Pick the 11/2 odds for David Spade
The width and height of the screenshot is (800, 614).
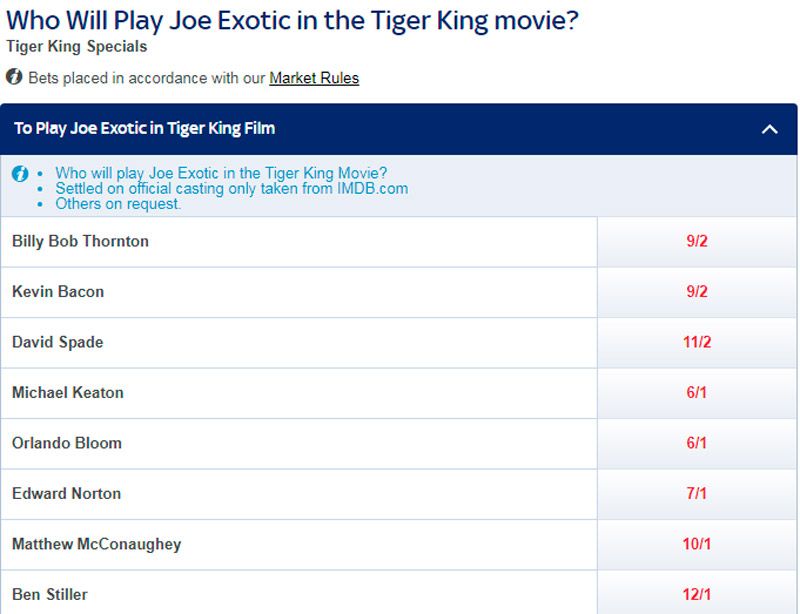(x=697, y=342)
